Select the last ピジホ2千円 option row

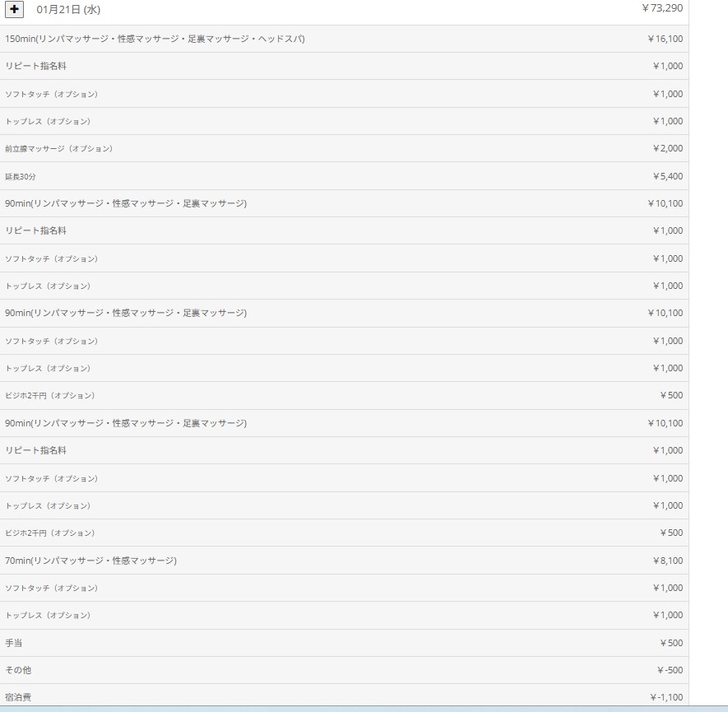point(50,533)
